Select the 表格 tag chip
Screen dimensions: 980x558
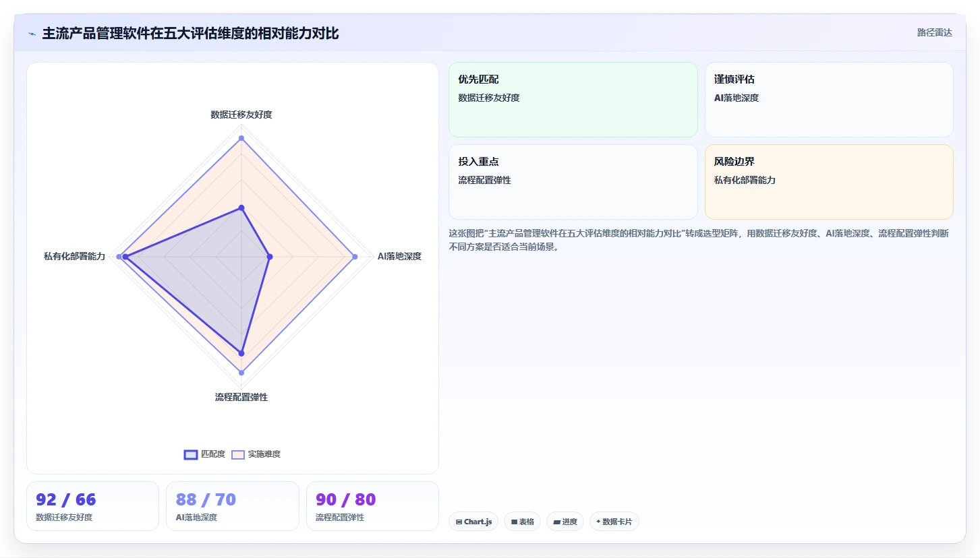522,522
